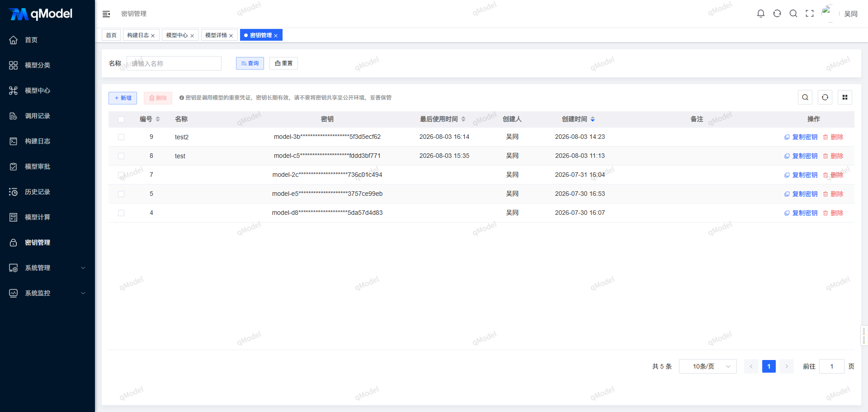Viewport: 868px width, 412px height.
Task: Open the 吴同 user menu
Action: point(851,14)
